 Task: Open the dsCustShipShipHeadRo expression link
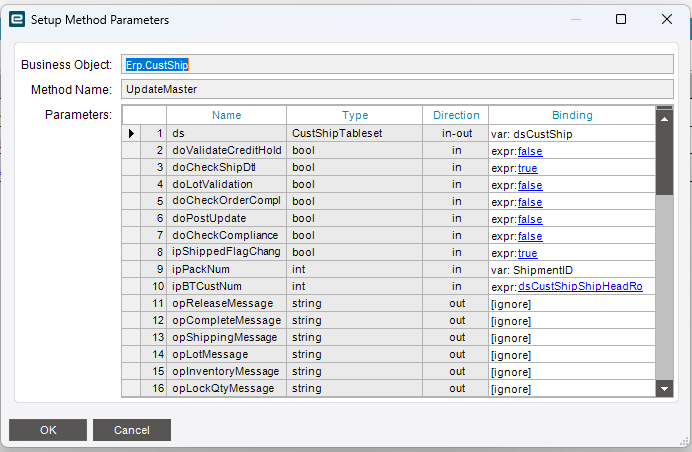pos(580,286)
